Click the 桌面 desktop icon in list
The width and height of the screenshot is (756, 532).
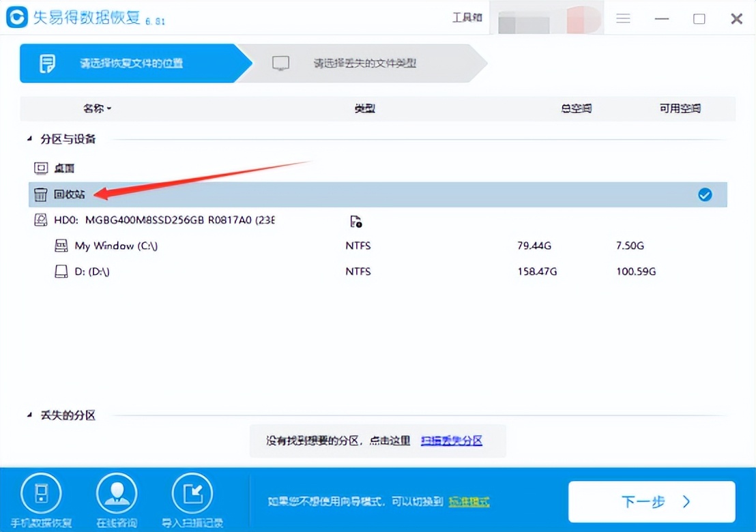click(41, 168)
